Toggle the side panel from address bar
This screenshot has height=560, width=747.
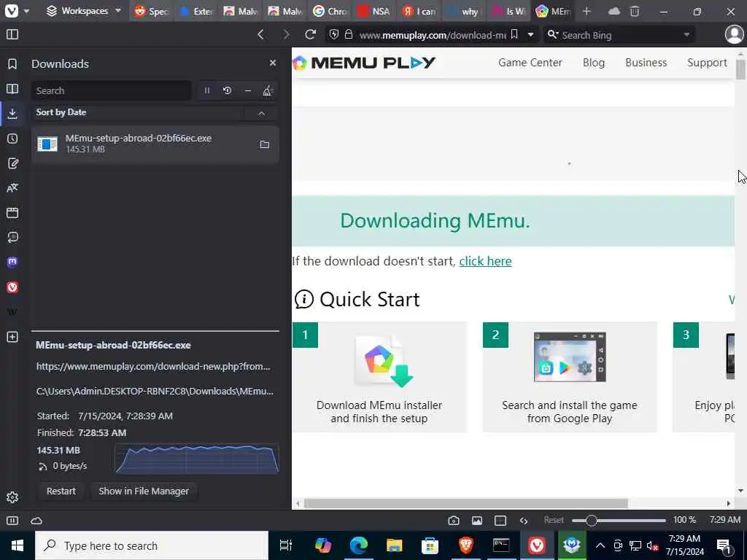click(x=12, y=34)
